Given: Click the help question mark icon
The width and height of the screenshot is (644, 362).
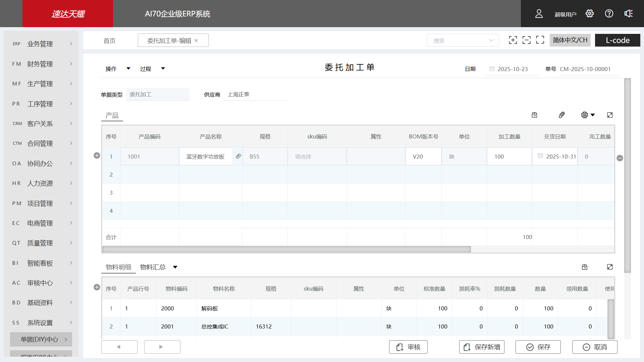Looking at the screenshot, I should 609,13.
